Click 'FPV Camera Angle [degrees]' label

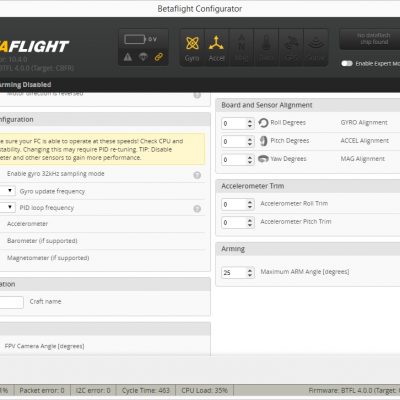(44, 346)
